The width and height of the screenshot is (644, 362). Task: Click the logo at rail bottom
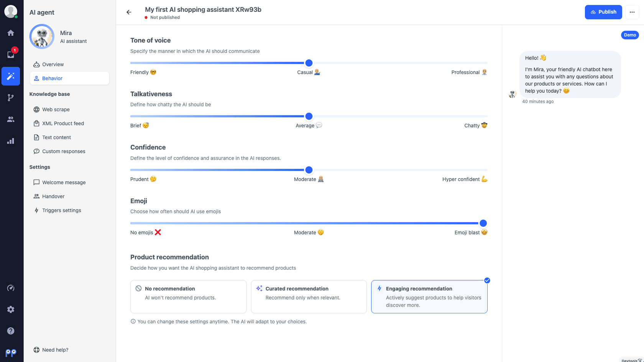tap(11, 353)
